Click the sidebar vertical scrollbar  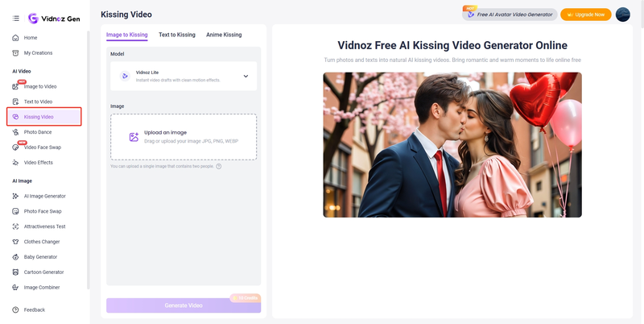coord(88,160)
